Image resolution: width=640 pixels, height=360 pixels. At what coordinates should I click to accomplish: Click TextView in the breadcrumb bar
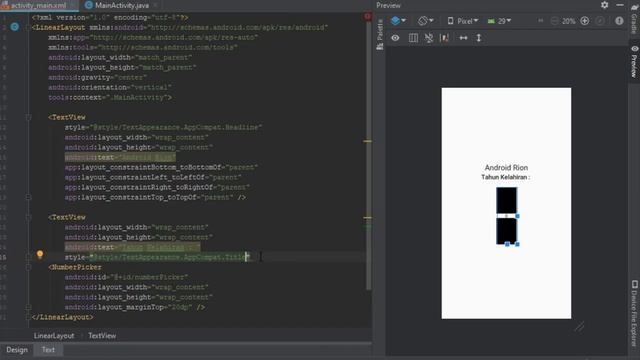102,336
